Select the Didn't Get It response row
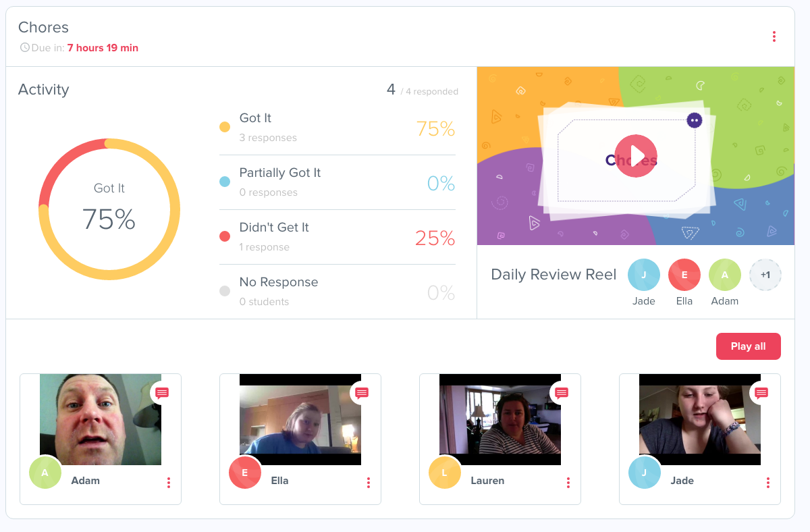810x532 pixels. pyautogui.click(x=337, y=237)
